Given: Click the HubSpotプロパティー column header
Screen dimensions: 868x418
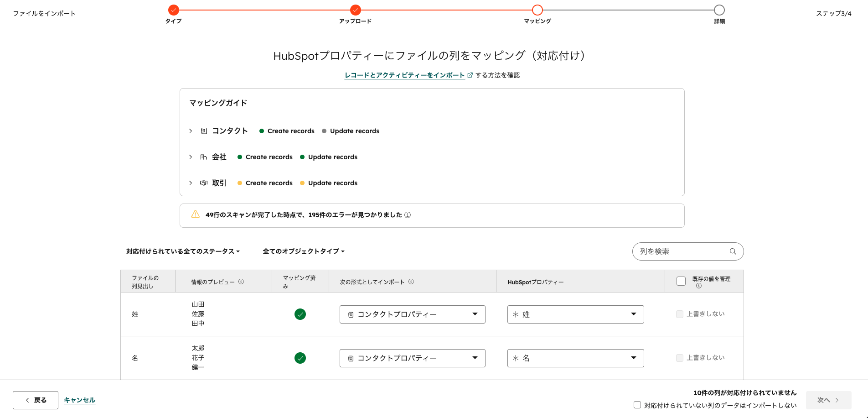Looking at the screenshot, I should tap(536, 282).
